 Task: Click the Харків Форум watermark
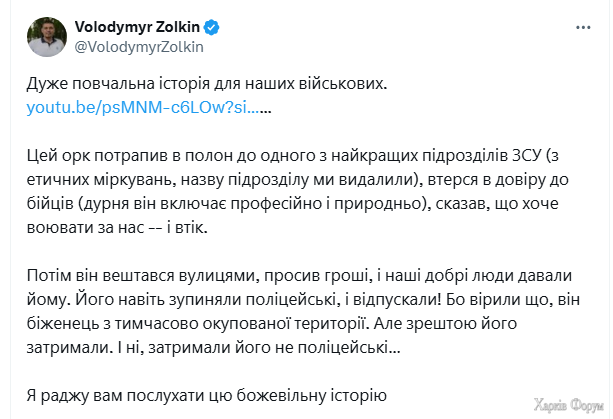click(569, 405)
